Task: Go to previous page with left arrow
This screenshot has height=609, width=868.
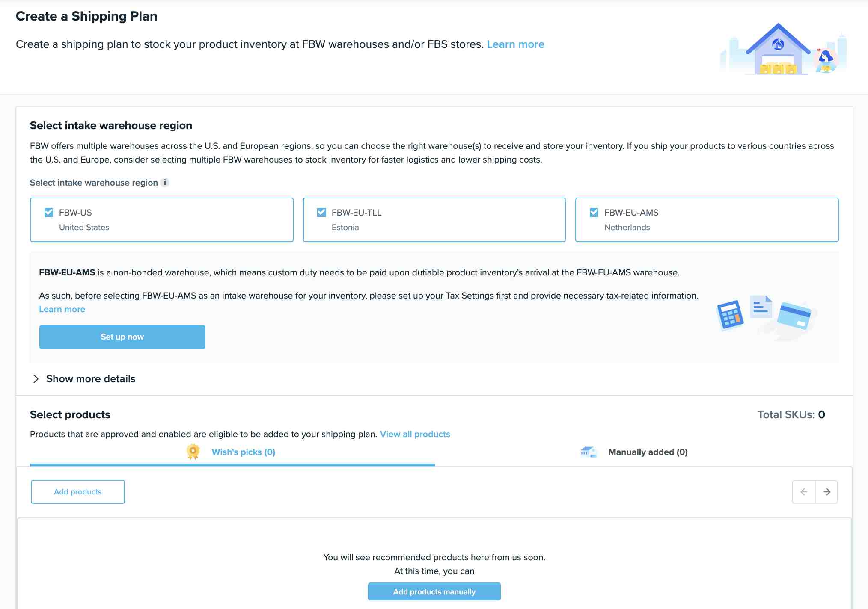Action: click(804, 492)
